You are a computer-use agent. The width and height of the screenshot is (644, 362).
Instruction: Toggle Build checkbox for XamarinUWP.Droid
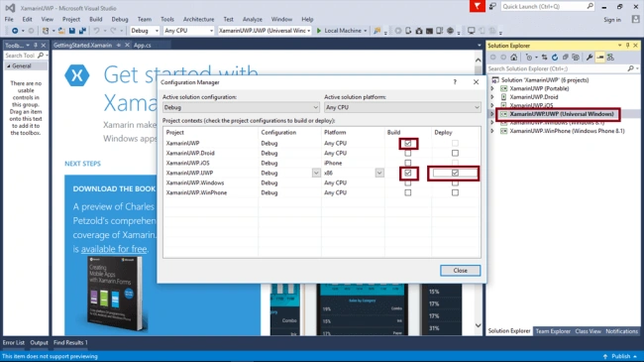(408, 153)
